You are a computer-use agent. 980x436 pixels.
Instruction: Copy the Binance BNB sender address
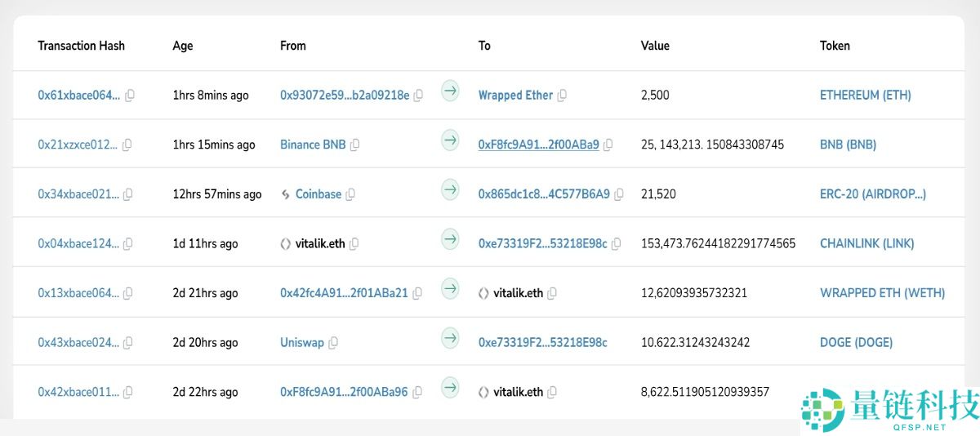click(x=354, y=145)
